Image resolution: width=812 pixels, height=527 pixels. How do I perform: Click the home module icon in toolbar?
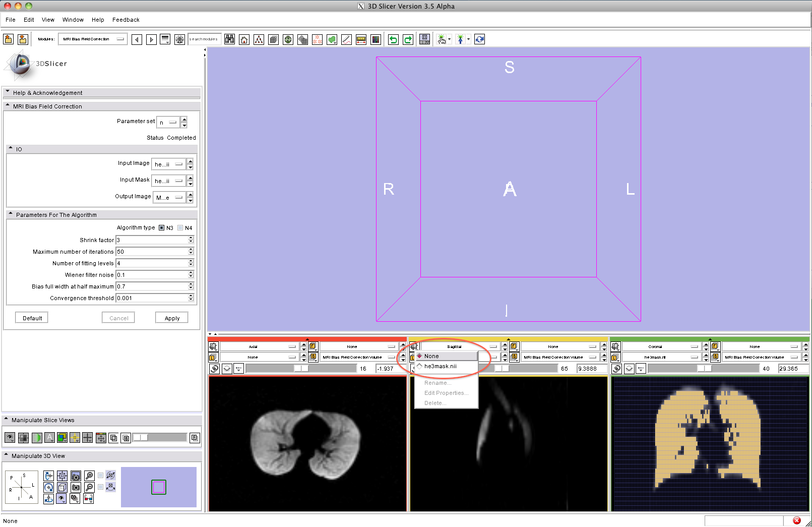click(x=244, y=39)
